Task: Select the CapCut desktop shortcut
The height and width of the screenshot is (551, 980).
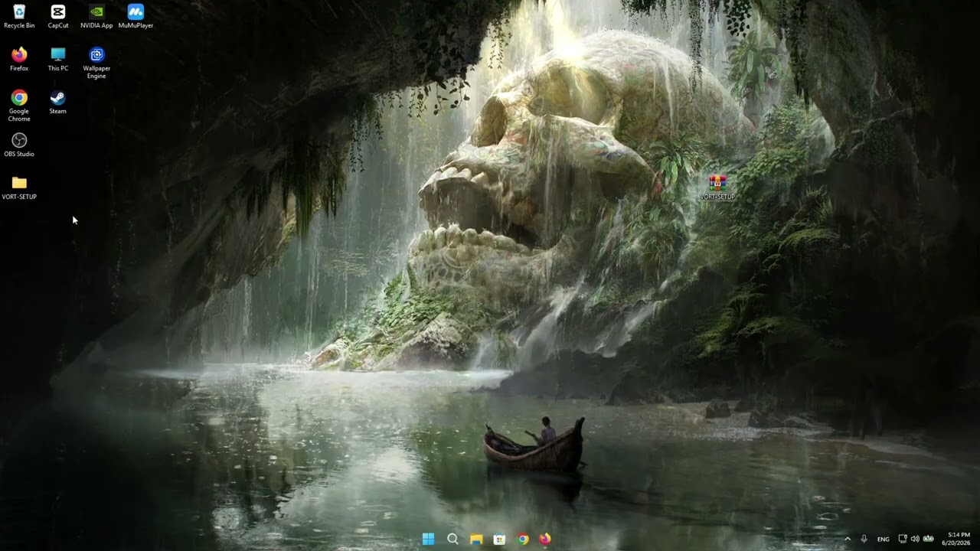Action: coord(58,16)
